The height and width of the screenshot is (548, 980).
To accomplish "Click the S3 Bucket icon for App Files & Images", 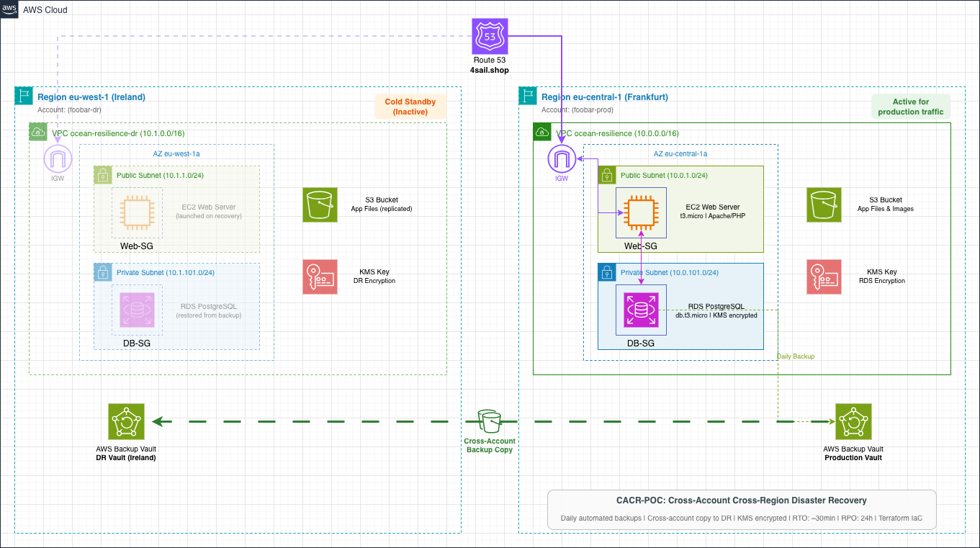I will coord(824,205).
